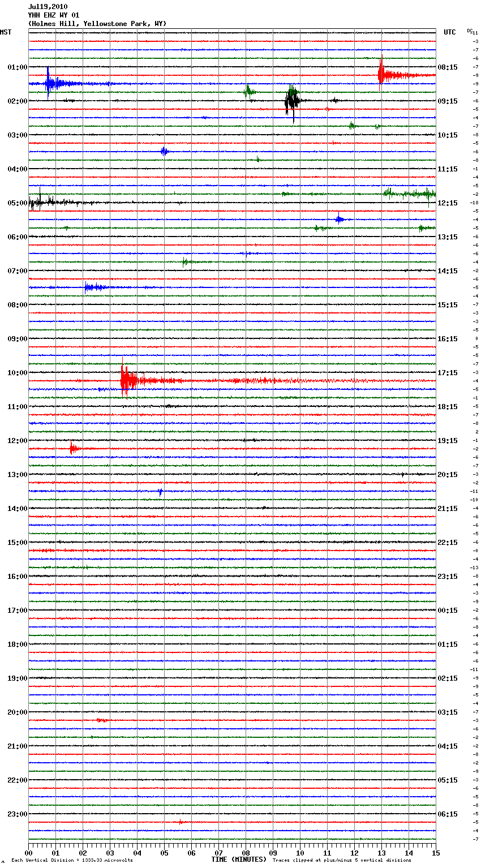Click the '02:15' UTC time label
Screen dimensions: 481x868
tap(448, 678)
